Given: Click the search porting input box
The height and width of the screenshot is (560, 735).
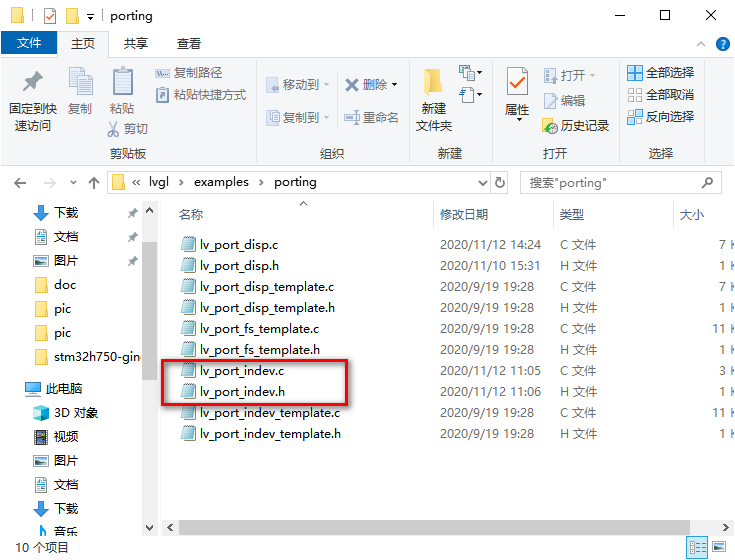Looking at the screenshot, I should [610, 182].
